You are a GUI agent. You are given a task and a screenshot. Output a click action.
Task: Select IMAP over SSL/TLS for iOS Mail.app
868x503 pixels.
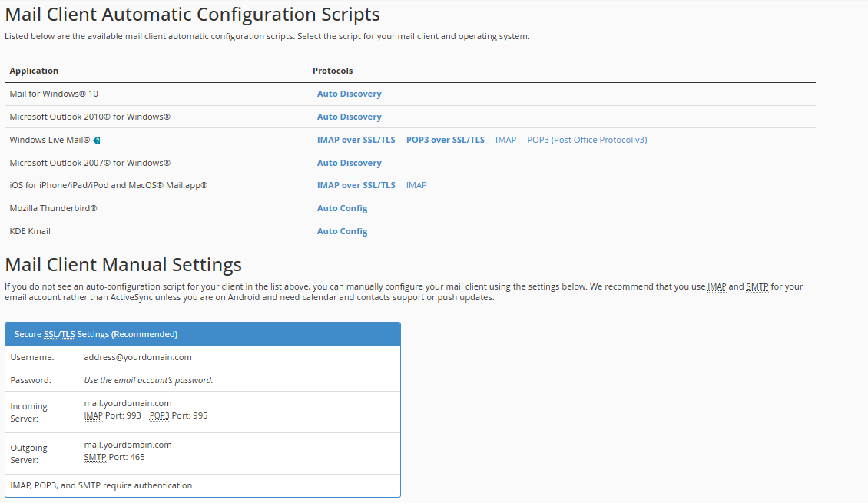point(356,185)
